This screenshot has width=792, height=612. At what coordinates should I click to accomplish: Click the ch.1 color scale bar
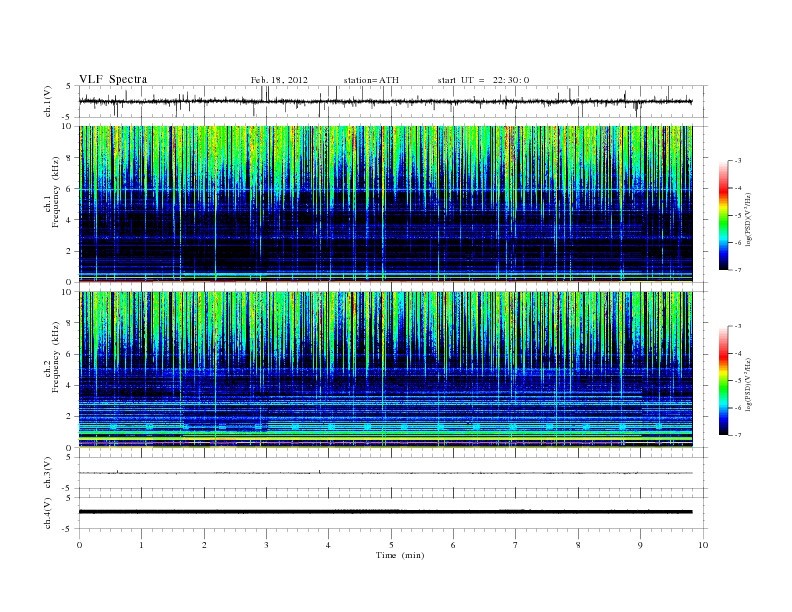(723, 215)
